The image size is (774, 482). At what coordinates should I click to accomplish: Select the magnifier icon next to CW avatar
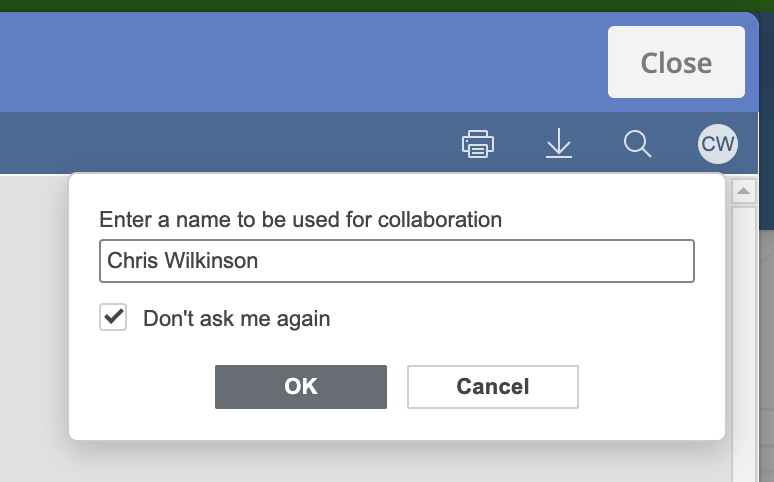[x=637, y=144]
